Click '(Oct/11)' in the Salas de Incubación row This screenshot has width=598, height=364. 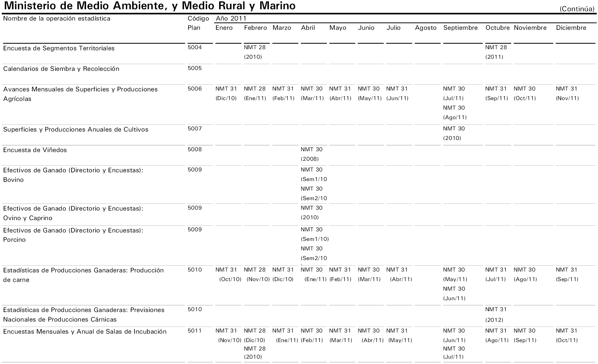567,340
